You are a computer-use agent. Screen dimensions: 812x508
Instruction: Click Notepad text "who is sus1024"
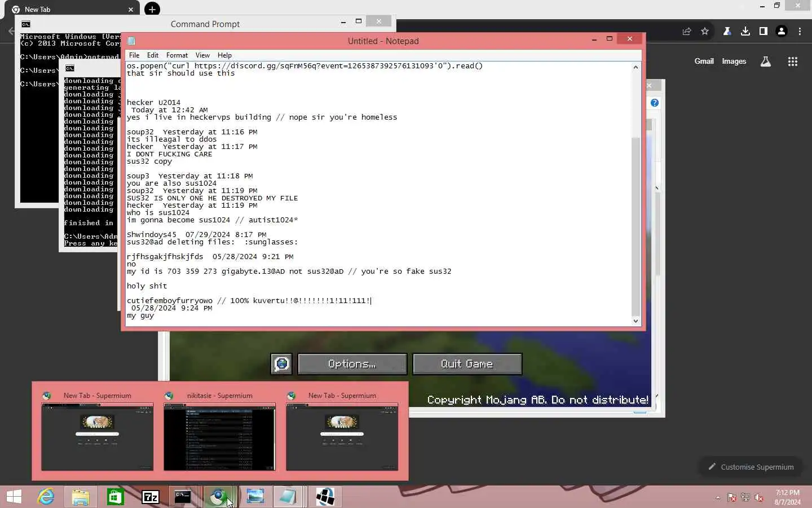tap(158, 213)
